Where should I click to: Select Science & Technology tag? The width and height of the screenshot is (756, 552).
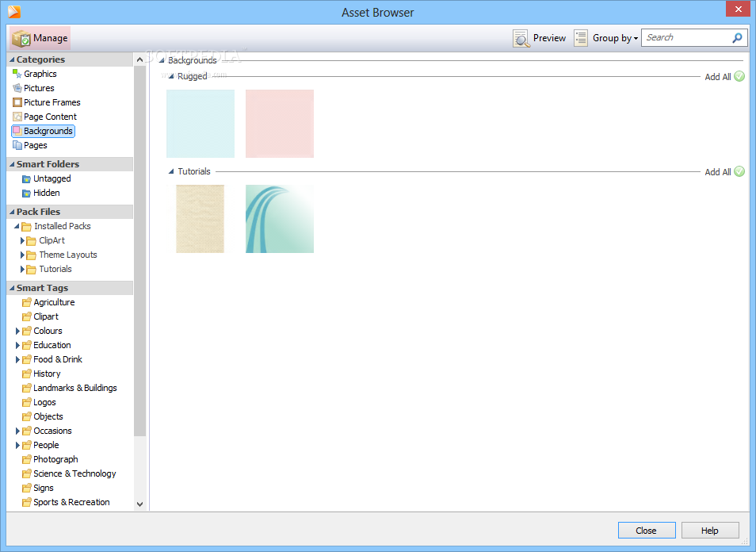click(74, 473)
